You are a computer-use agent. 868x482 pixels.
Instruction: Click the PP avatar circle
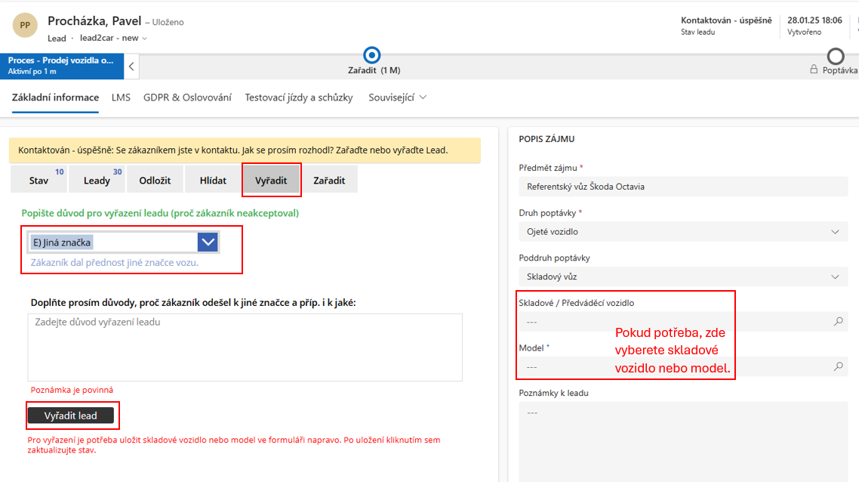(25, 25)
